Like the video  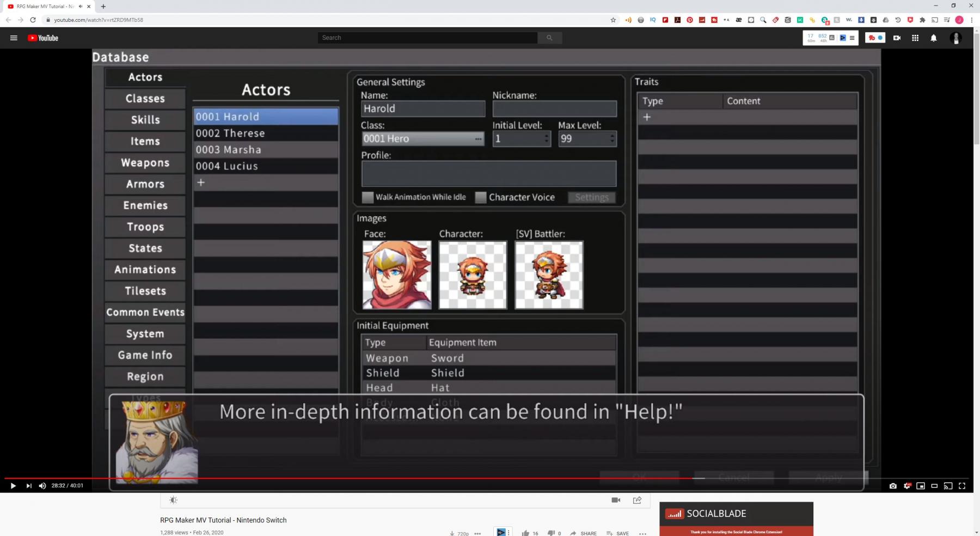click(x=525, y=533)
